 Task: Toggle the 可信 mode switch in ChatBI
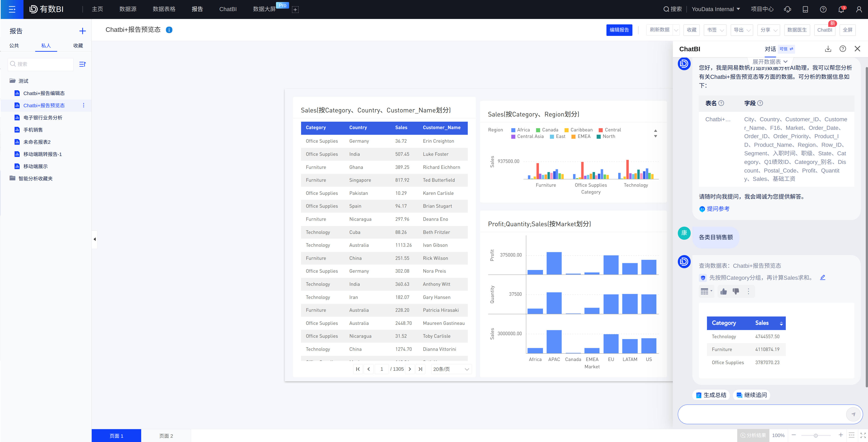[x=786, y=49]
